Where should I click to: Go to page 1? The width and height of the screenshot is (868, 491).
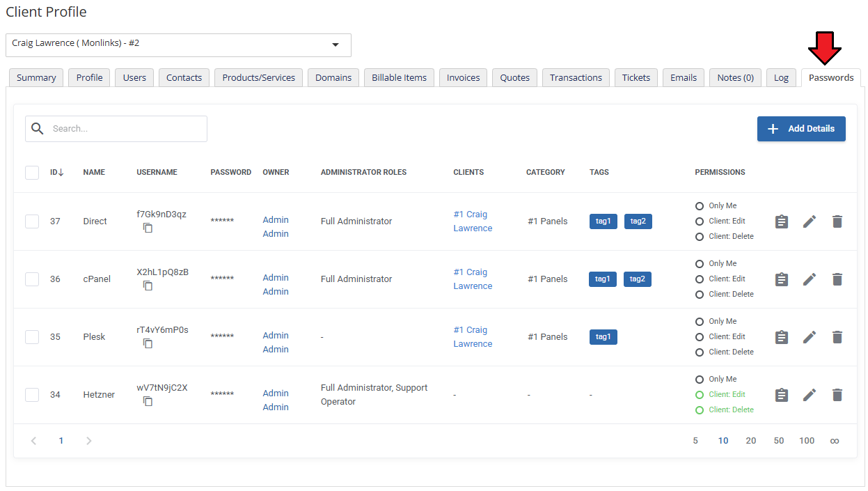coord(61,441)
